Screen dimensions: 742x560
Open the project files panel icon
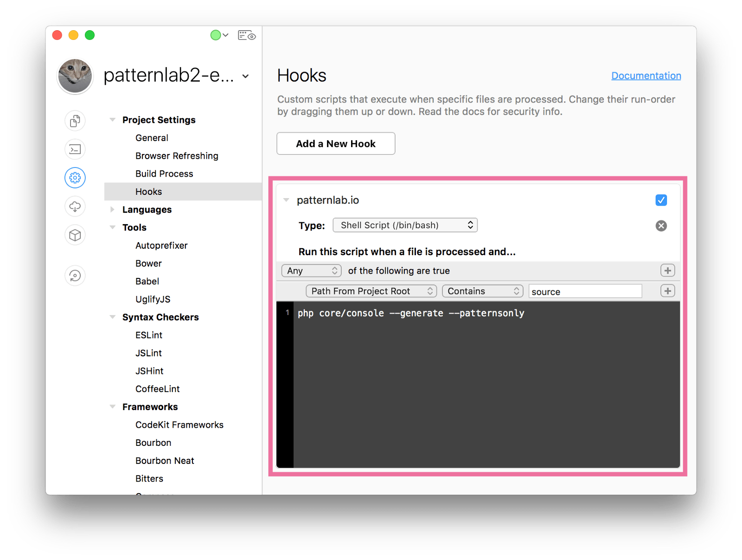(75, 121)
